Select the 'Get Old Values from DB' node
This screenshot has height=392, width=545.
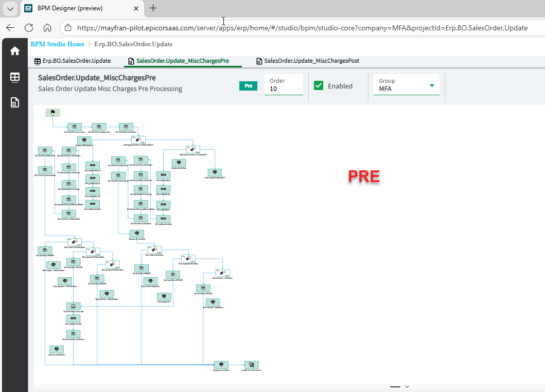tap(74, 306)
